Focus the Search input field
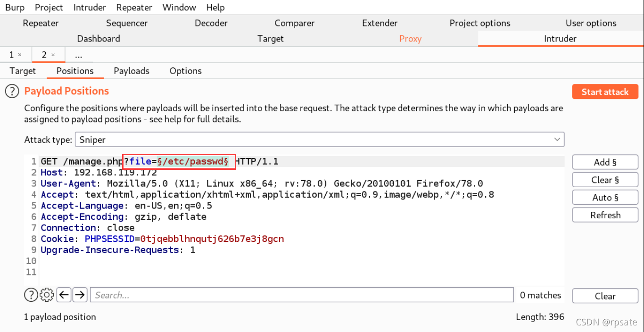The height and width of the screenshot is (332, 644). [x=302, y=295]
